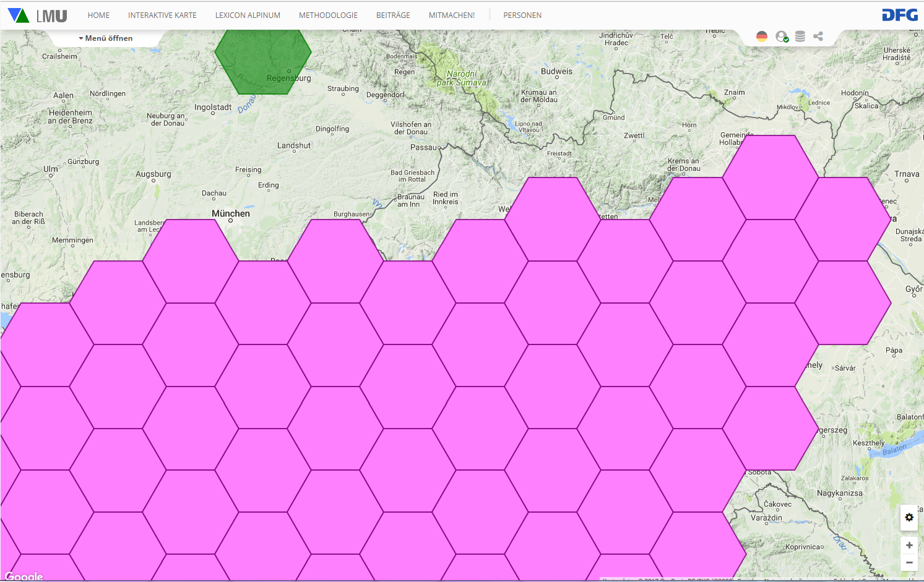Click the database stack icon
The image size is (924, 582).
[800, 36]
